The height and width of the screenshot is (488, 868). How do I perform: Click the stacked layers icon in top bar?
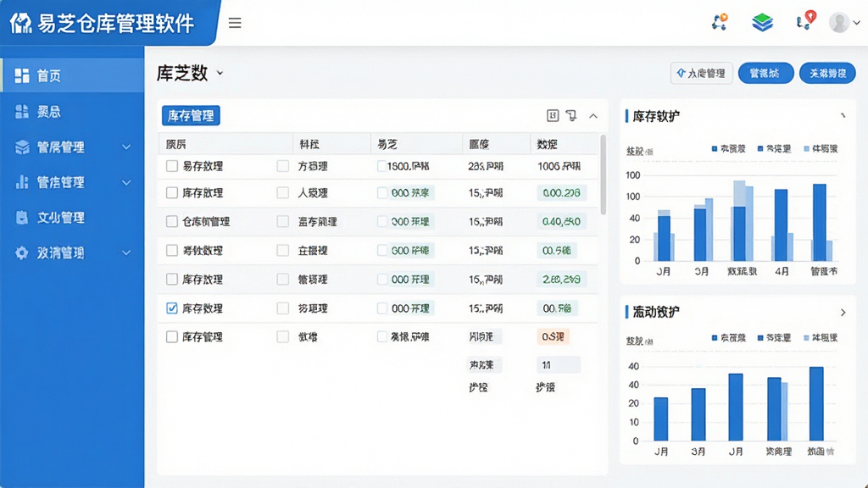762,22
